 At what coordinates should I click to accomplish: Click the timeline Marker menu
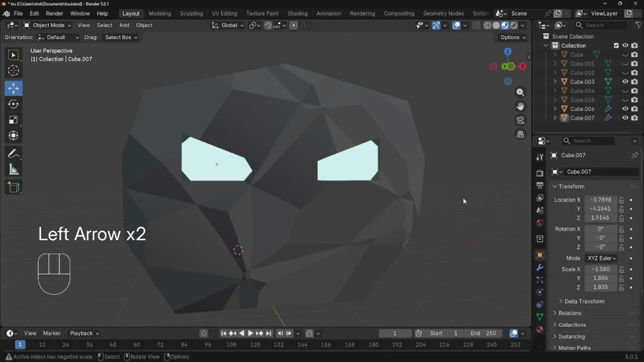coord(52,333)
